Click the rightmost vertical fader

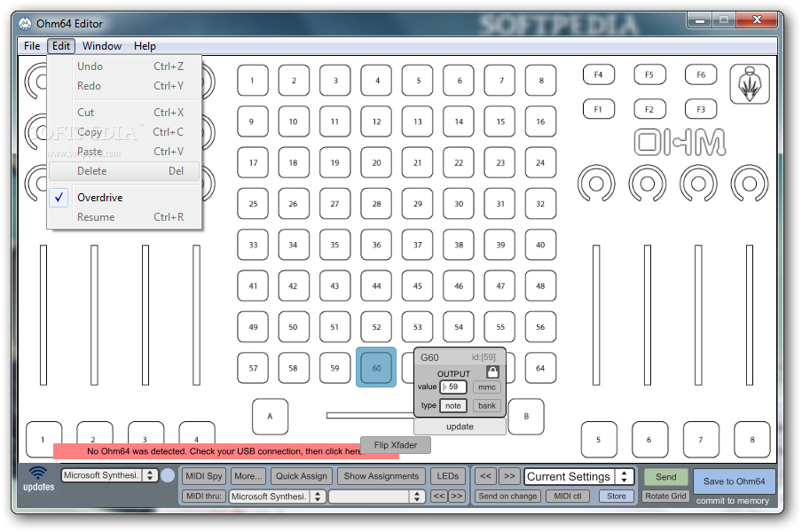coord(750,315)
